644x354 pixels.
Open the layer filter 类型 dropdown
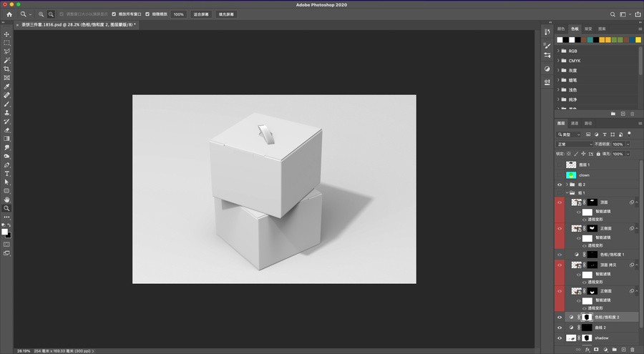[569, 134]
